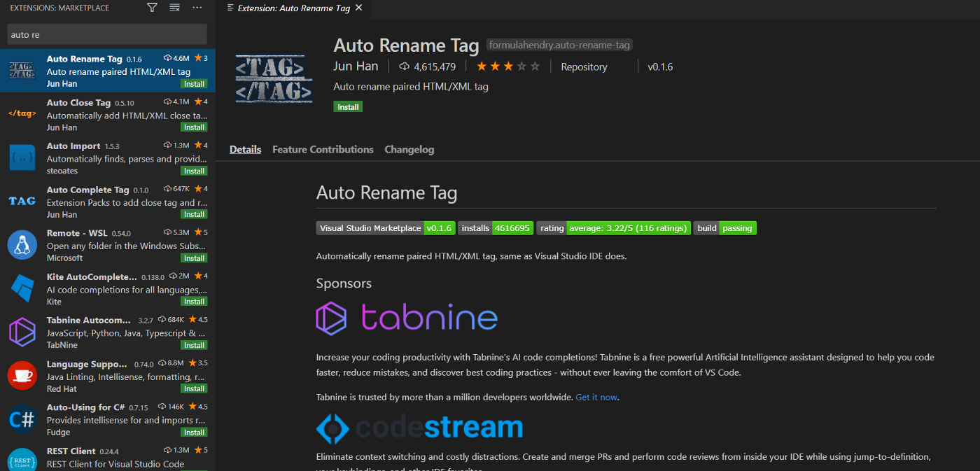
Task: Select the Details tab
Action: pyautogui.click(x=245, y=150)
